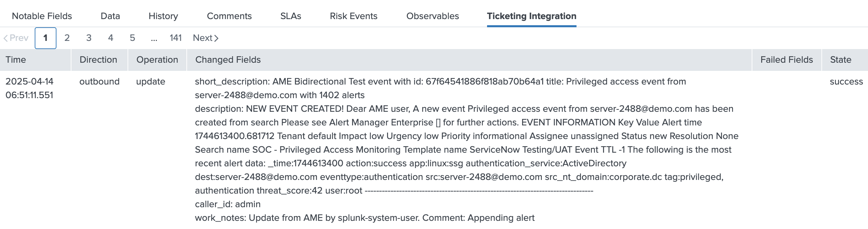Switch to the Risk Events tab
Screen dimensions: 868x229
(x=353, y=16)
